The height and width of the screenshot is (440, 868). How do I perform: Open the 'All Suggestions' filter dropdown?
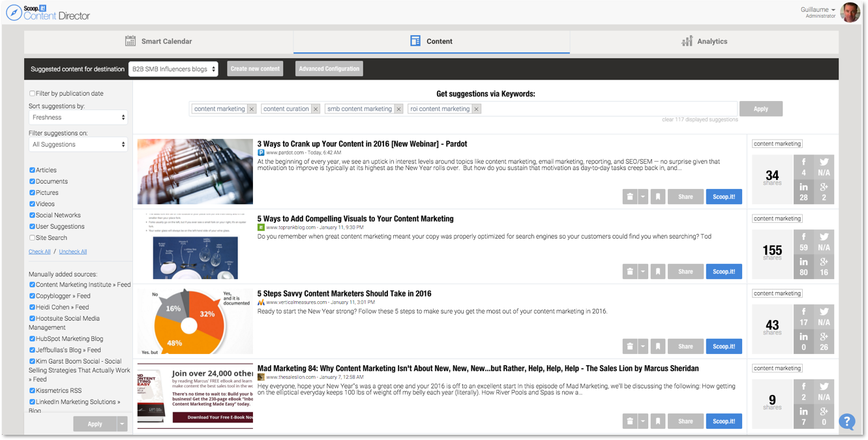[78, 145]
